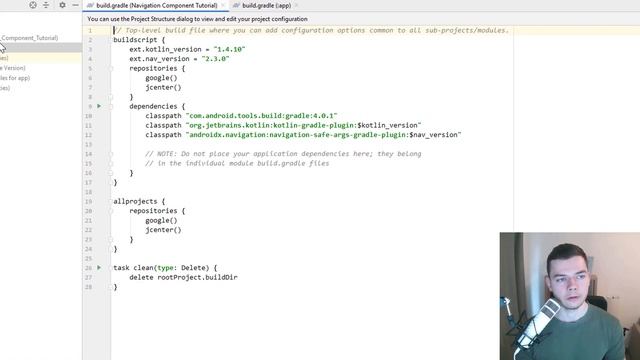The height and width of the screenshot is (360, 640).
Task: Click the Collapse All icon in project panel
Action: click(46, 5)
